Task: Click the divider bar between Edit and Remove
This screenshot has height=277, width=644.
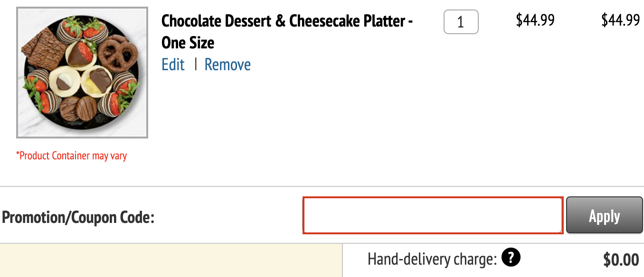Action: click(195, 65)
